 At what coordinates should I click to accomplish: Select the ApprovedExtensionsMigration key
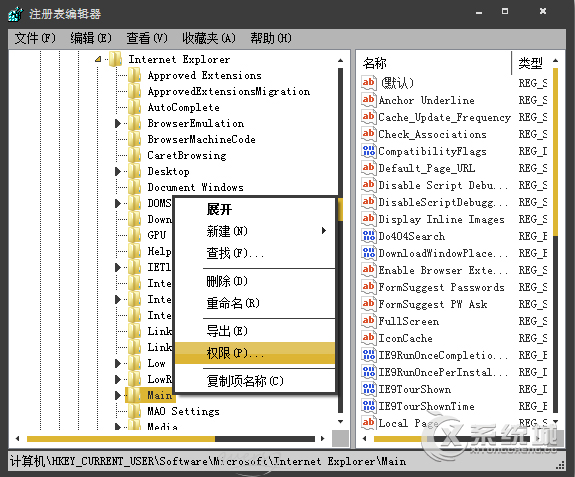click(229, 91)
